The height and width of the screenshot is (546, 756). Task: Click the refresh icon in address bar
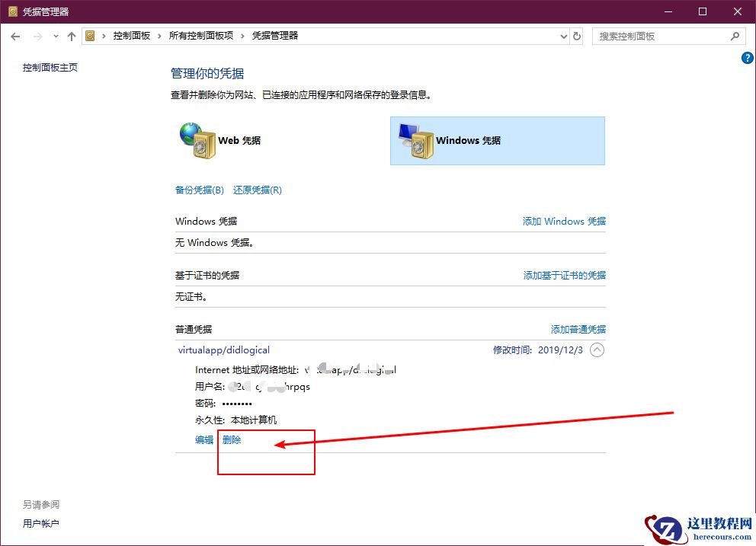577,36
